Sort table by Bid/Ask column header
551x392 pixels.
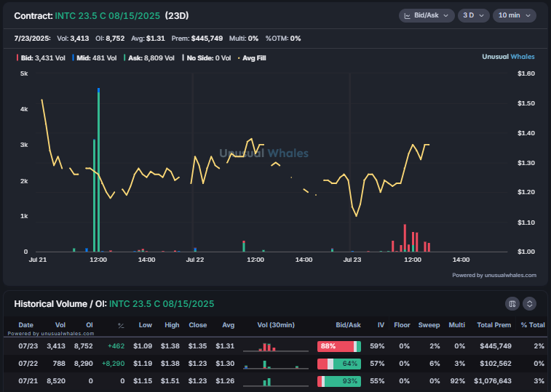348,325
